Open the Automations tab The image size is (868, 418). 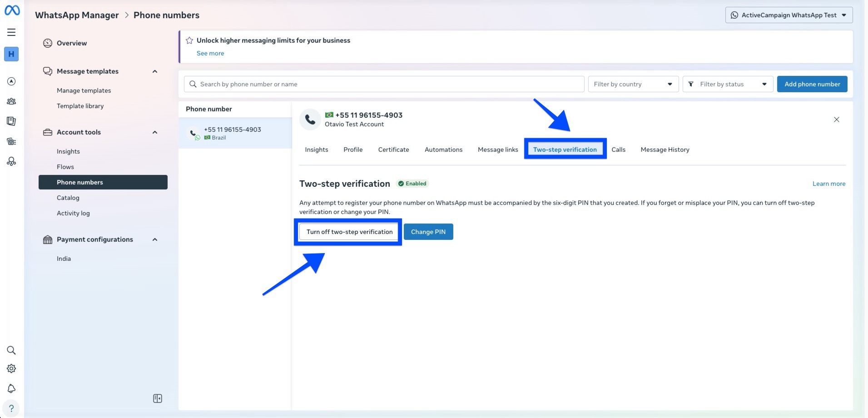pos(443,149)
